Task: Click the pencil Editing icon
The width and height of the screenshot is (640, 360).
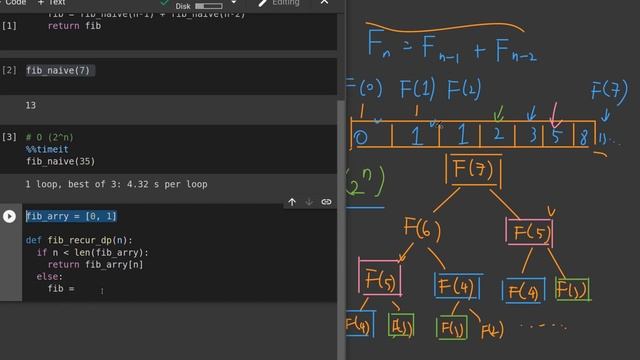Action: 263,3
